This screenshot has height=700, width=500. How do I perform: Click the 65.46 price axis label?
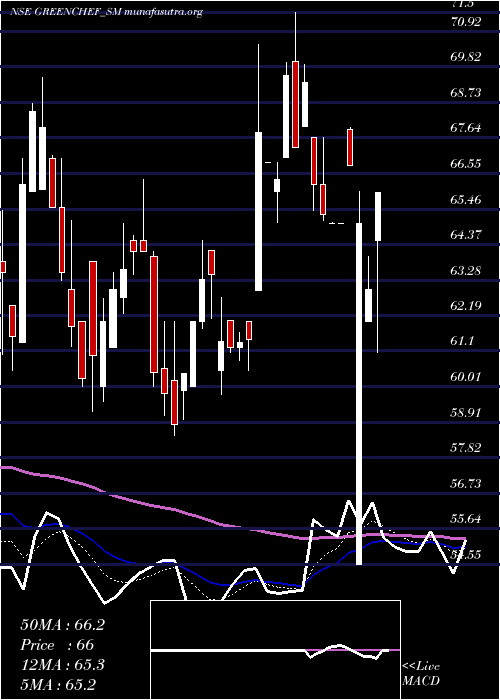pos(466,199)
